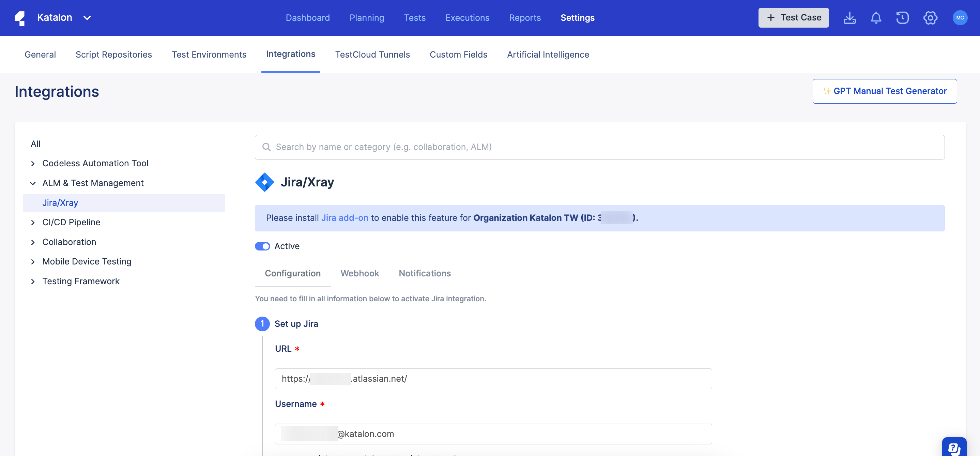The width and height of the screenshot is (980, 456).
Task: Click the Jira/Xray integration icon
Action: pyautogui.click(x=264, y=182)
